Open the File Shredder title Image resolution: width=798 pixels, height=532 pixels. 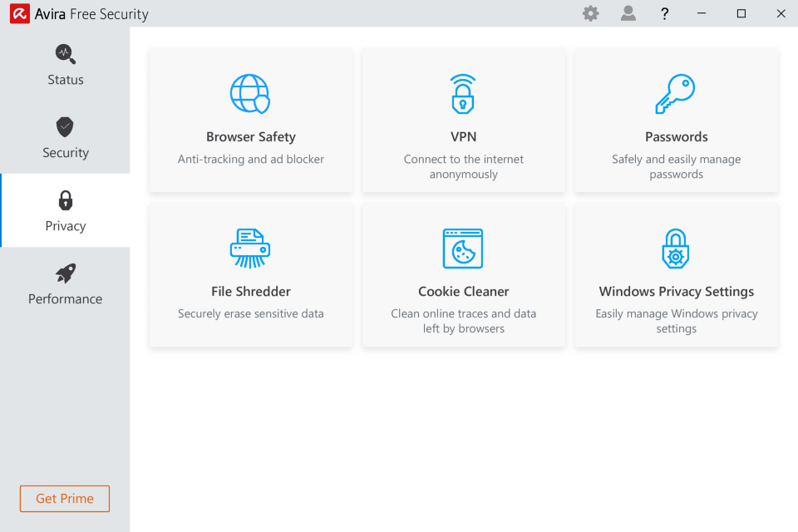tap(251, 292)
